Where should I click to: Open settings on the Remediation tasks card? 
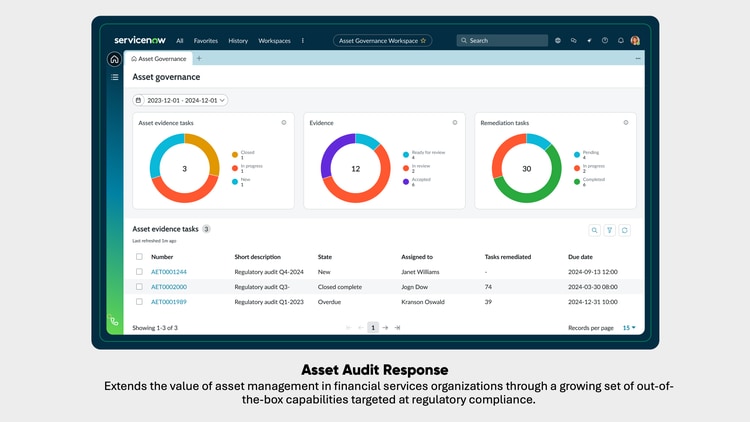tap(626, 123)
